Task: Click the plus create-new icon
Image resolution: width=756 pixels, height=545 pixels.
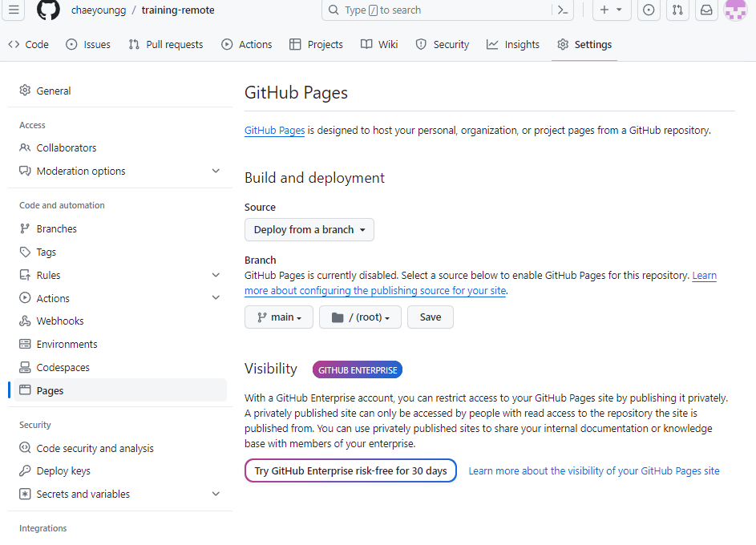Action: pyautogui.click(x=604, y=10)
